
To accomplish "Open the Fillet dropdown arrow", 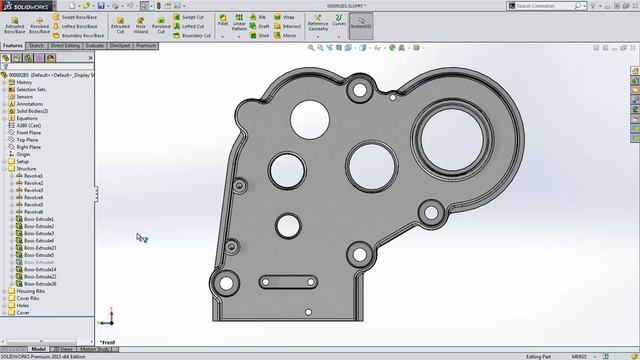I will click(x=223, y=37).
